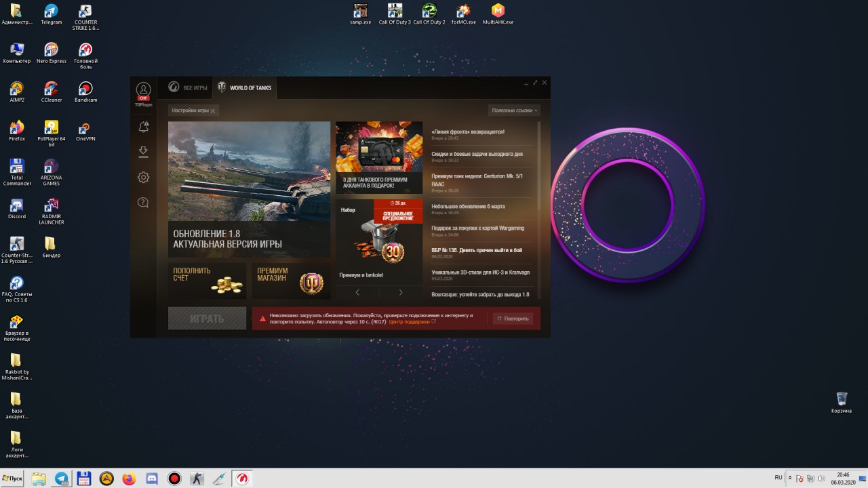Open news "Скидки и боевые задачи выходного дня"
The height and width of the screenshot is (488, 868).
coord(477,154)
